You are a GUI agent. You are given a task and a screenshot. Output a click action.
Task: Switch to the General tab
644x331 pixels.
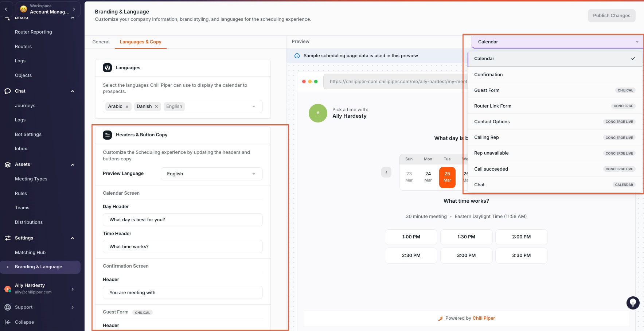pyautogui.click(x=101, y=42)
